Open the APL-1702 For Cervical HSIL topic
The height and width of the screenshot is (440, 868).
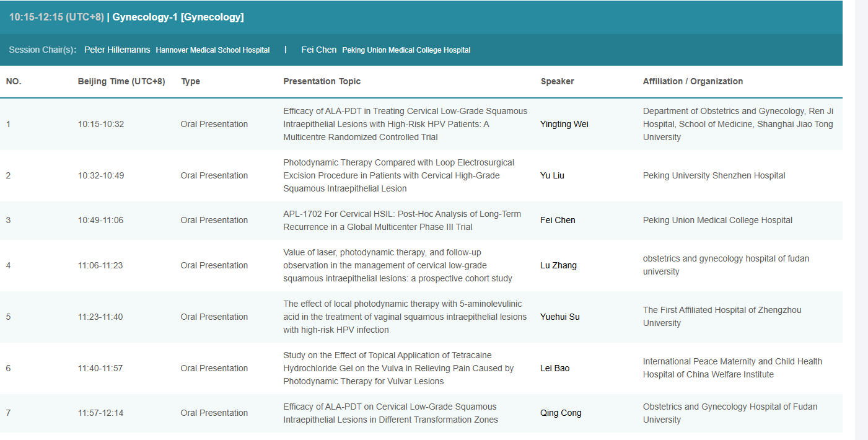click(x=402, y=220)
